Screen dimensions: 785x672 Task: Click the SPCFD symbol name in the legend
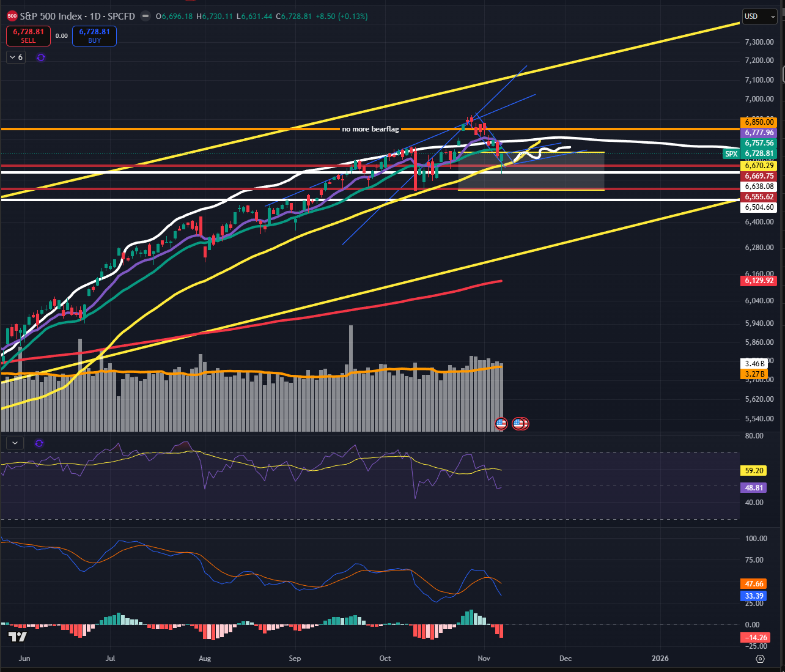123,17
